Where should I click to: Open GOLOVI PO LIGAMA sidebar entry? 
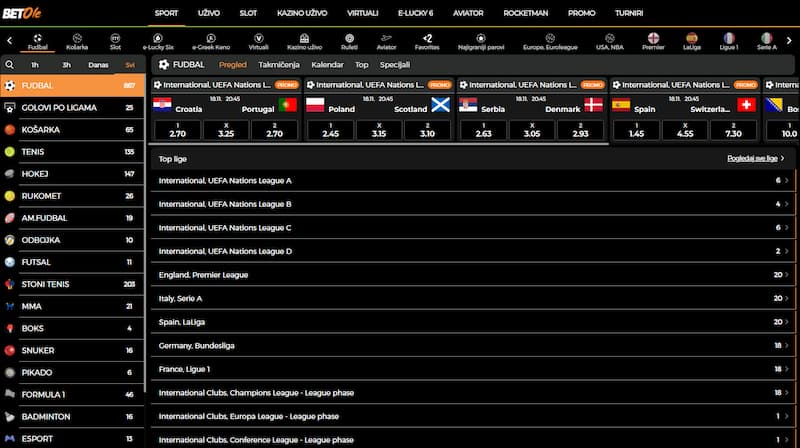pos(72,108)
